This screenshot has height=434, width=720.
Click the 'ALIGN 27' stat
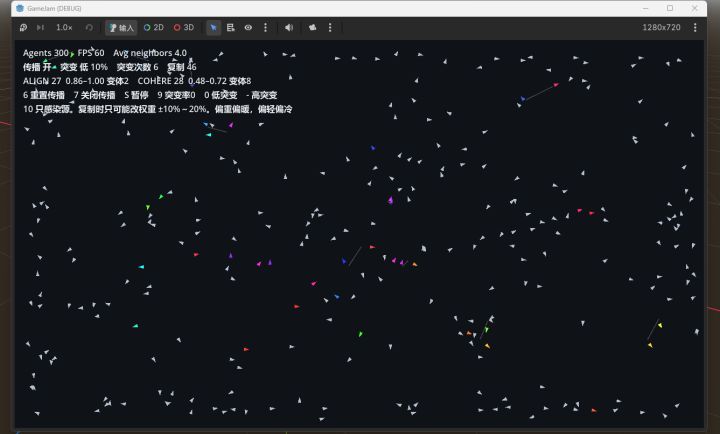(x=42, y=81)
